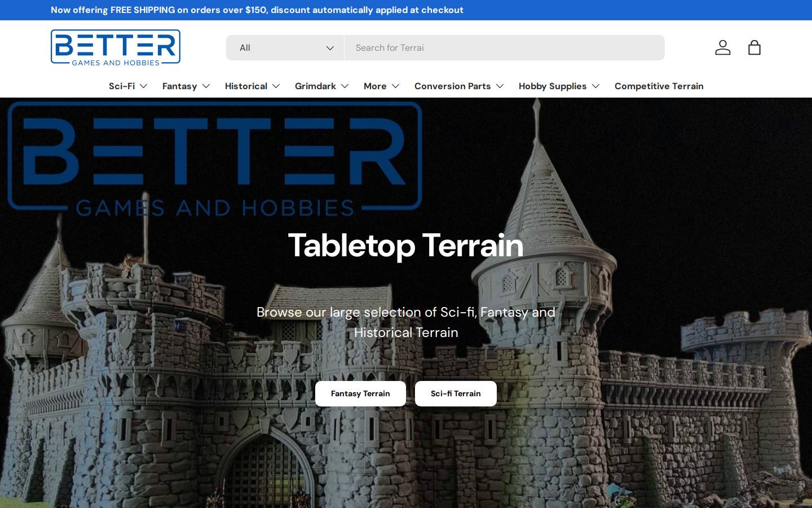Screen dimensions: 812x508
Task: Expand the Conversion Parts menu chevron
Action: tap(500, 86)
